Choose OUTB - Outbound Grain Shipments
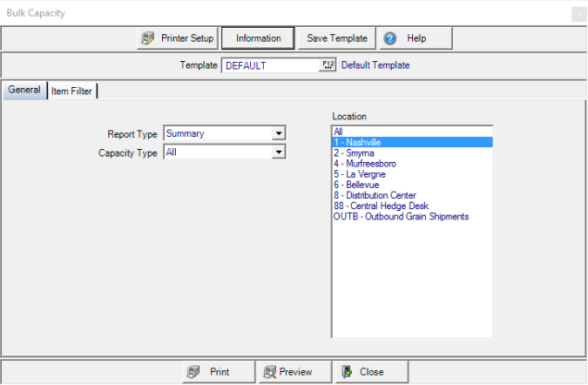The height and width of the screenshot is (385, 588). [401, 217]
